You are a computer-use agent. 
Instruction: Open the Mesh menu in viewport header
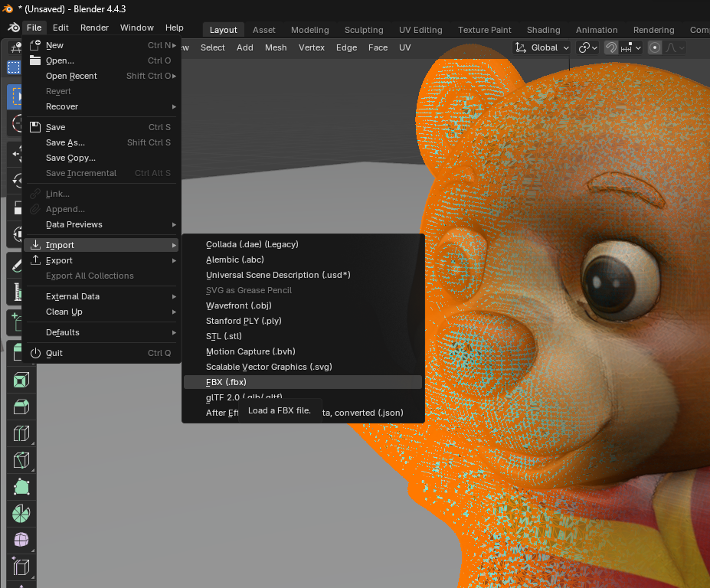point(275,47)
